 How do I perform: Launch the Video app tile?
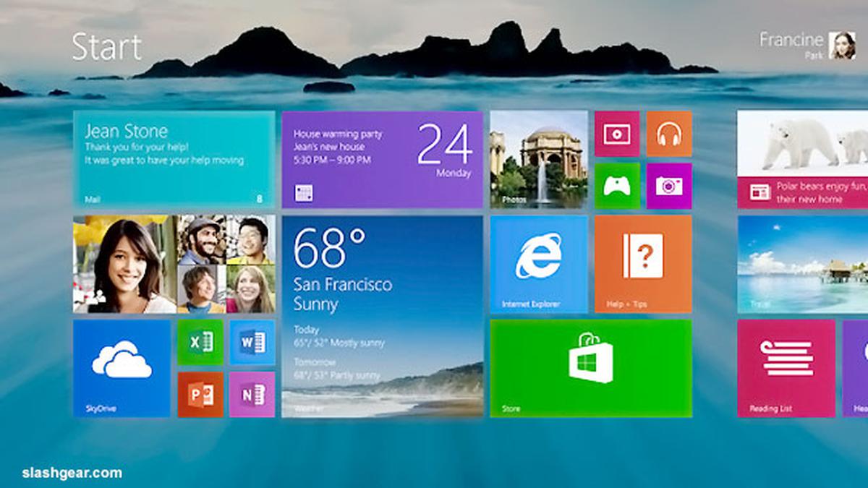pos(617,134)
